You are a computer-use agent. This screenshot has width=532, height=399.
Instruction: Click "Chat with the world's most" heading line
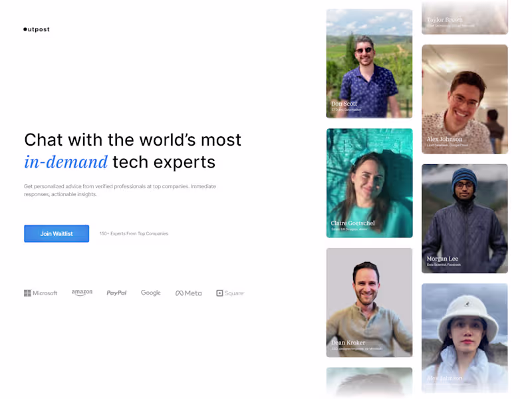pos(132,140)
